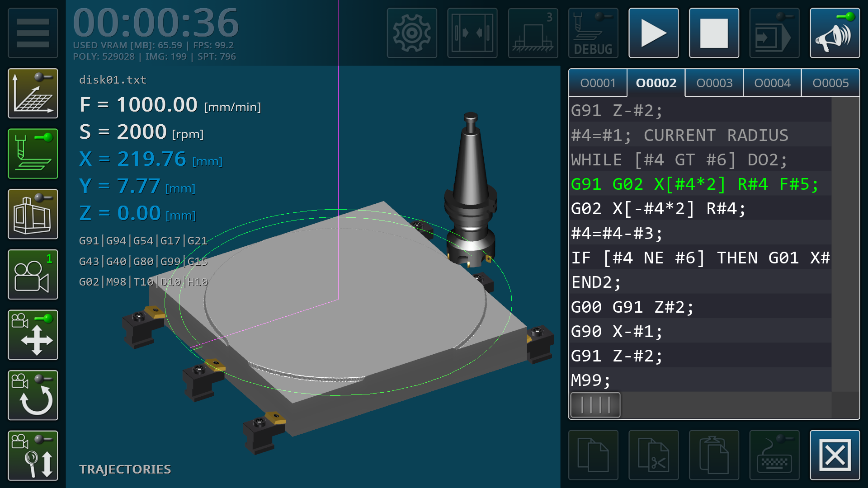Open the hamburger menu at top left
Screen dimensions: 868x488
click(x=33, y=33)
